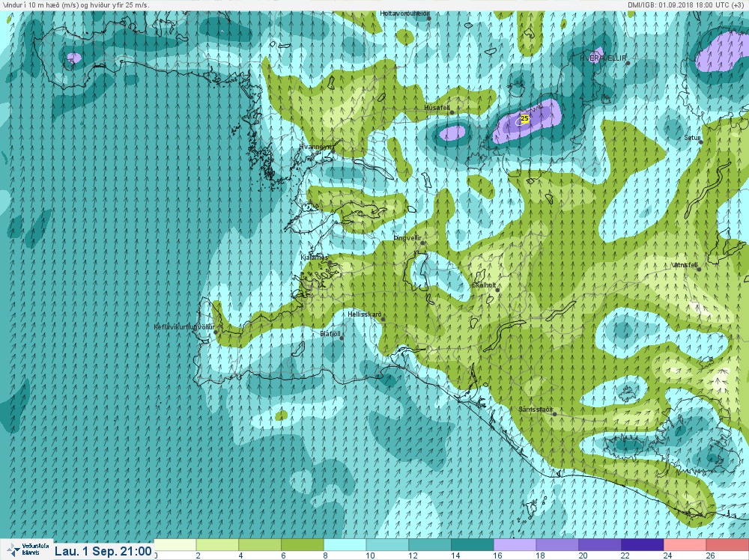
Task: Click the legend value 16
Action: point(498,556)
